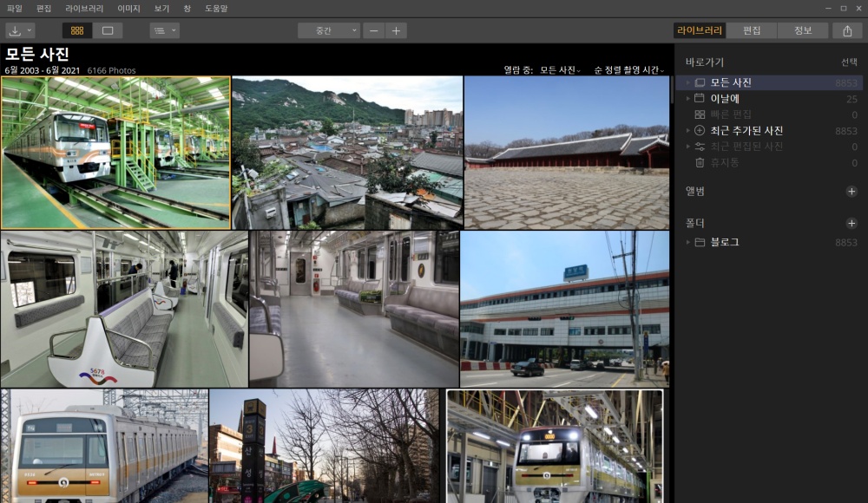
Task: Expand the 이날에 tree arrow
Action: point(688,99)
